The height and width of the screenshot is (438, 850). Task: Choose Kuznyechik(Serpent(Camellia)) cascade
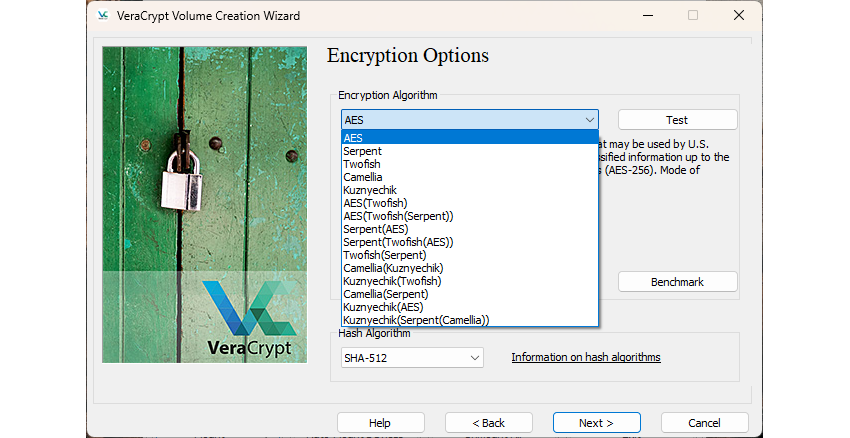(469, 320)
